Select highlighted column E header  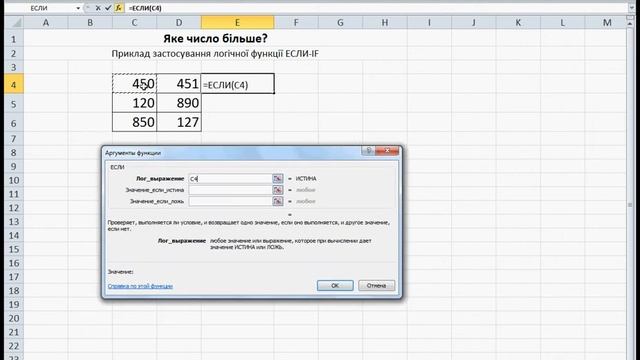tap(238, 22)
